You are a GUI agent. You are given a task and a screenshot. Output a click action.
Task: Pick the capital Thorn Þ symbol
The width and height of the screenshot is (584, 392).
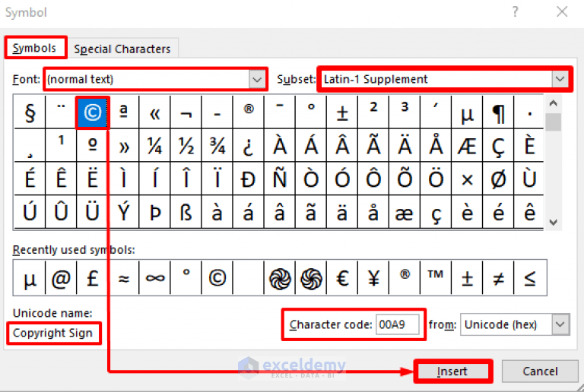click(154, 212)
